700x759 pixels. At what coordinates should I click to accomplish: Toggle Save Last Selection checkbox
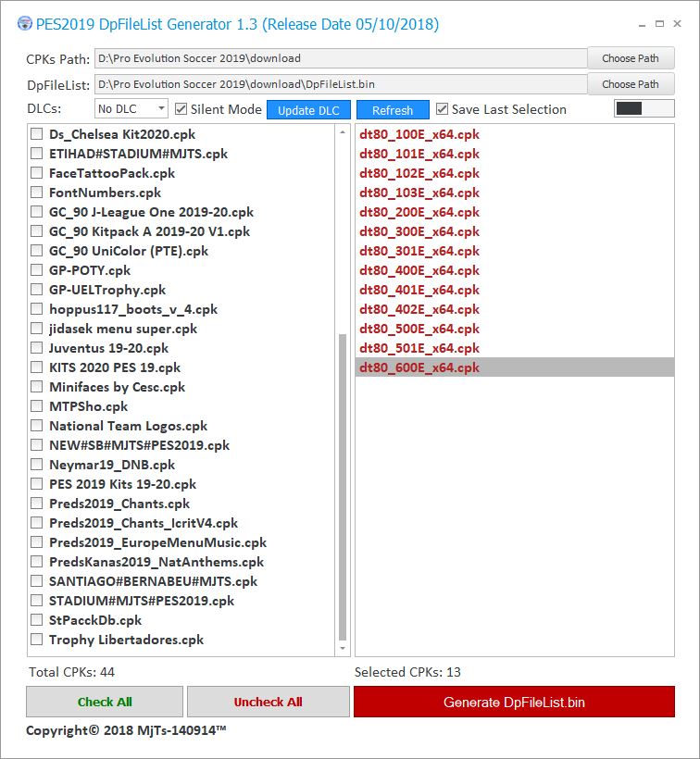[x=442, y=109]
